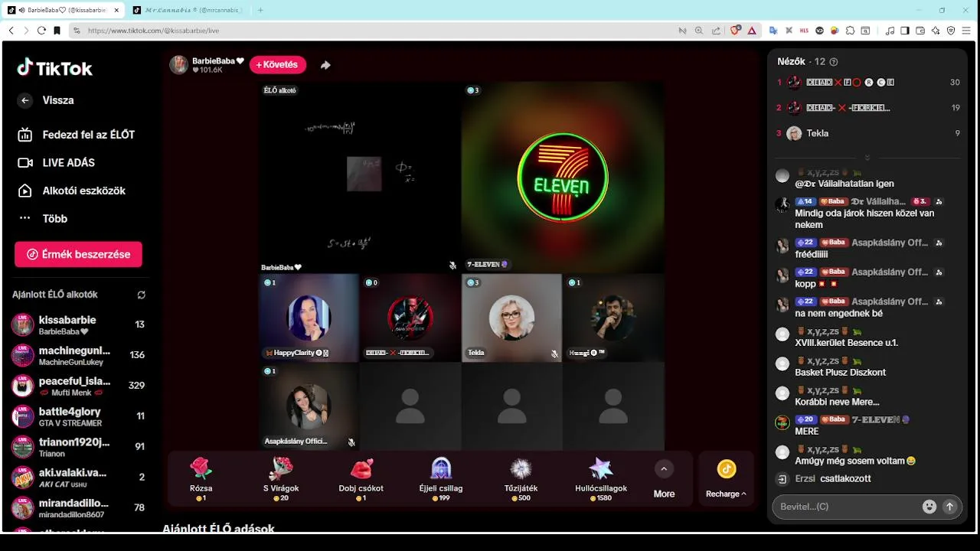980x551 pixels.
Task: Go back using the Vissza arrow
Action: point(25,100)
